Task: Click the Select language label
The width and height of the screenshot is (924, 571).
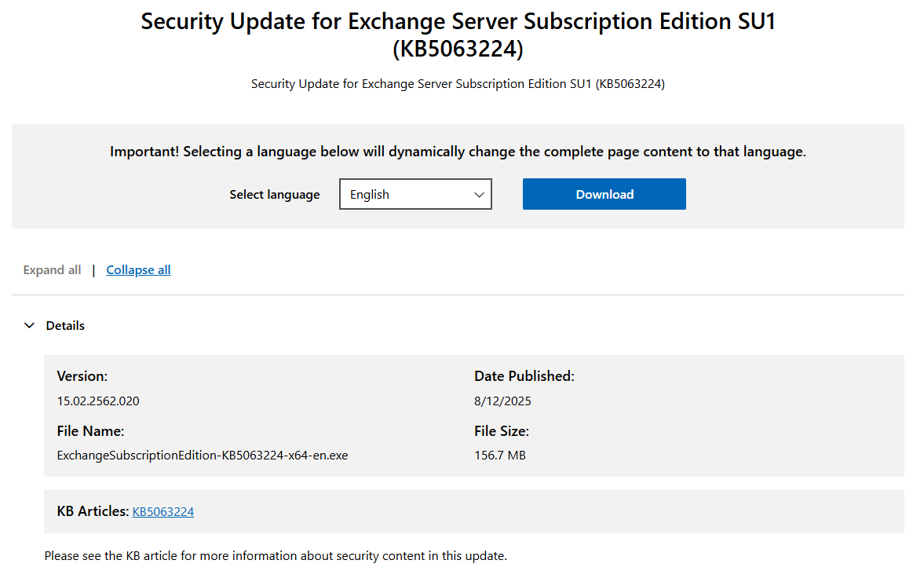Action: point(275,195)
